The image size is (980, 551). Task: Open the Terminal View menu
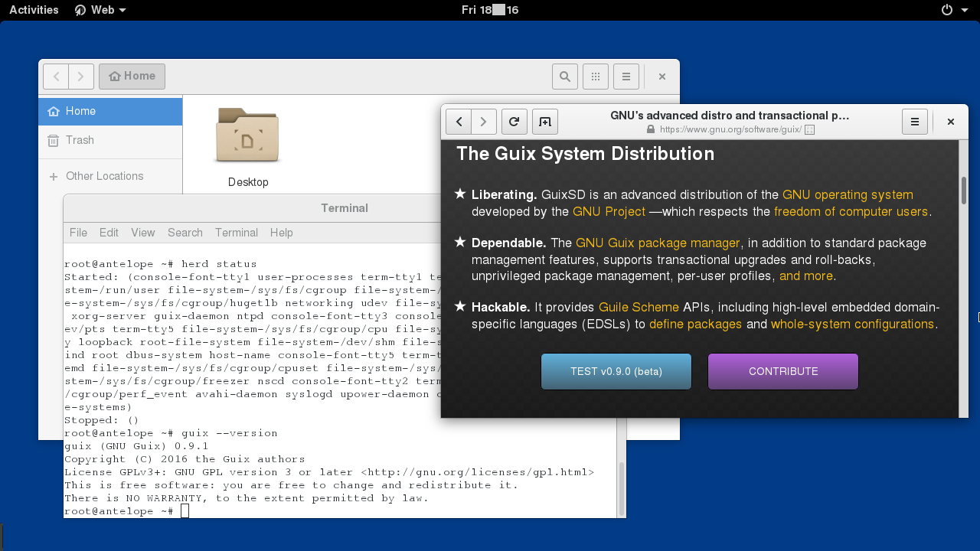click(142, 233)
